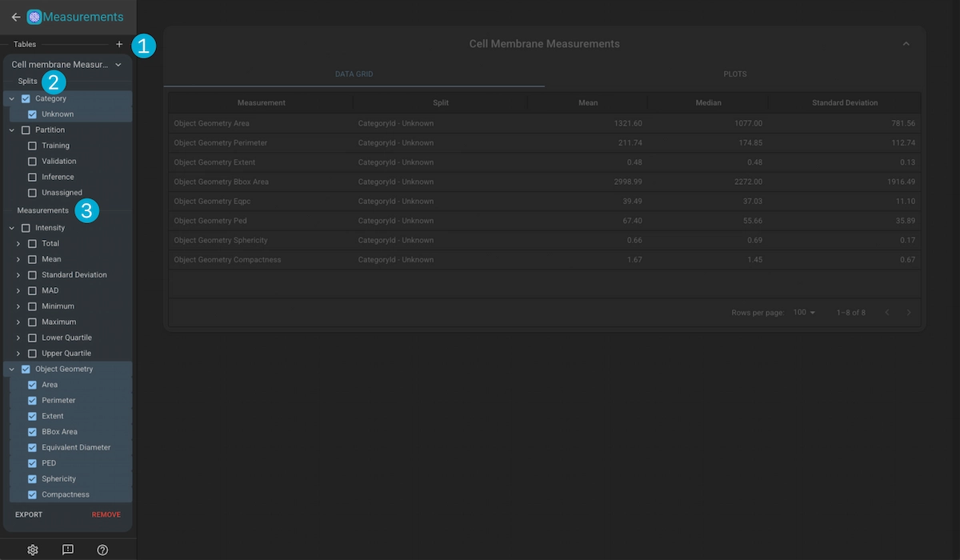Click the Object Geometry Eqpc cell
The width and height of the screenshot is (960, 560).
click(x=261, y=201)
